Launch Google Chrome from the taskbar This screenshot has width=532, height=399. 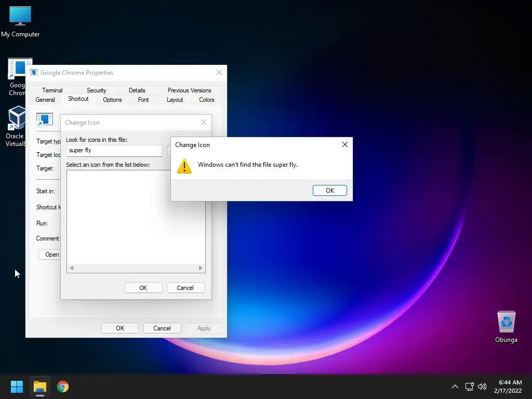pos(63,387)
